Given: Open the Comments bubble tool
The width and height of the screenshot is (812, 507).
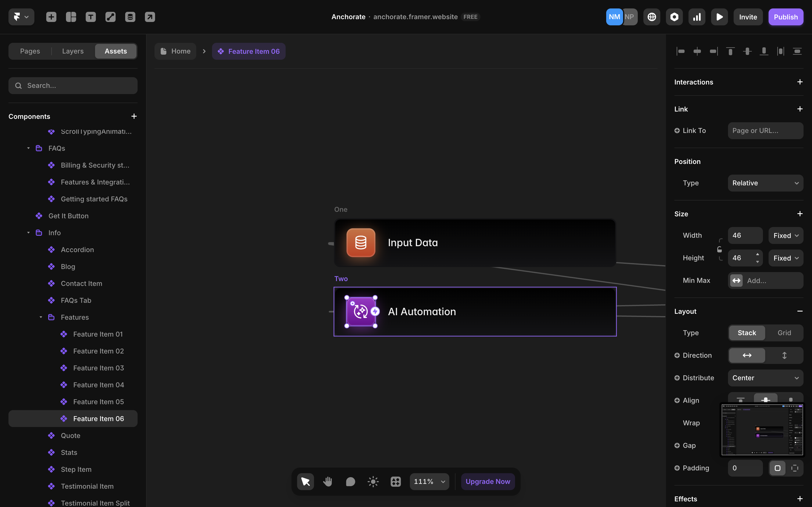Looking at the screenshot, I should [350, 481].
